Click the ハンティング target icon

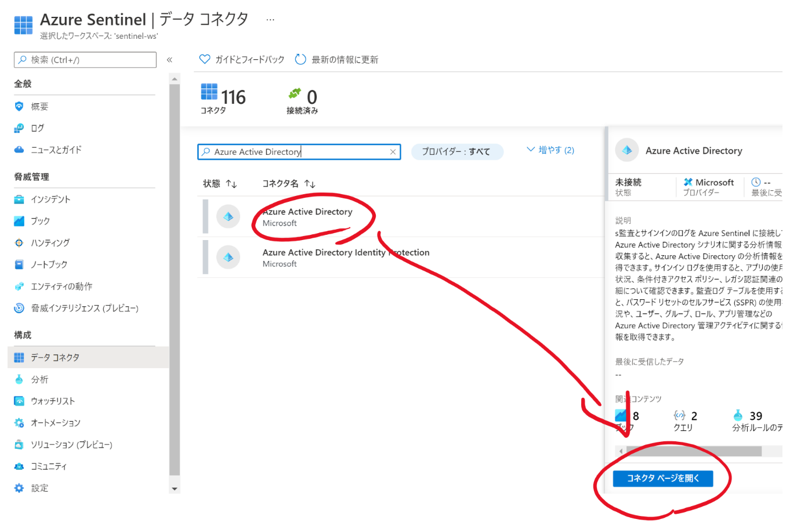(19, 242)
